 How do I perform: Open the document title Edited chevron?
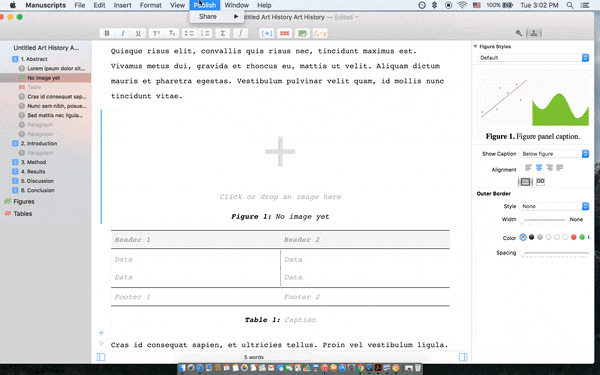pos(357,17)
